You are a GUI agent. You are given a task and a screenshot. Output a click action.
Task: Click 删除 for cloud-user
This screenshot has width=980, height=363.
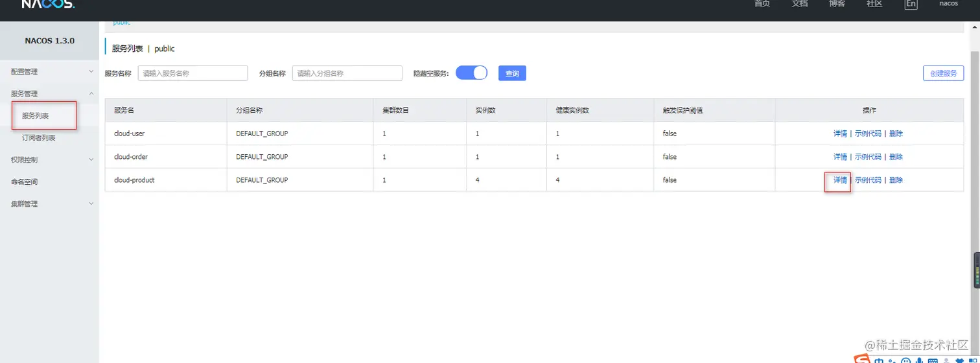pos(896,134)
